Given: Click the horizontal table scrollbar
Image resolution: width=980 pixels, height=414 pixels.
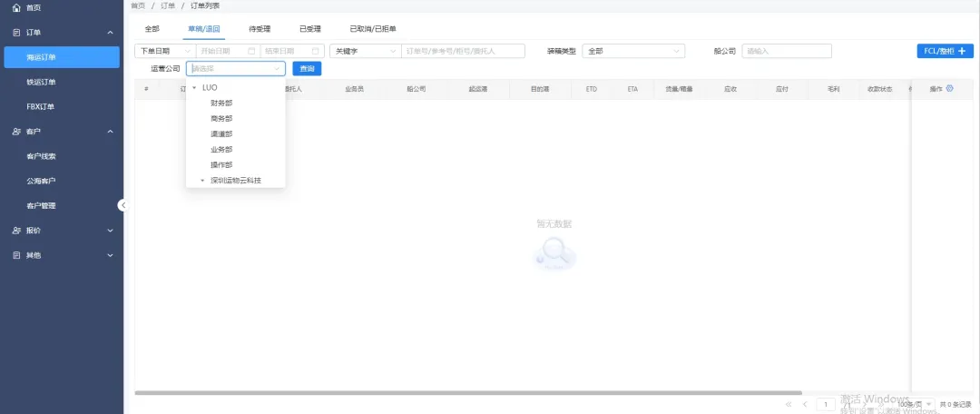Looking at the screenshot, I should click(468, 393).
